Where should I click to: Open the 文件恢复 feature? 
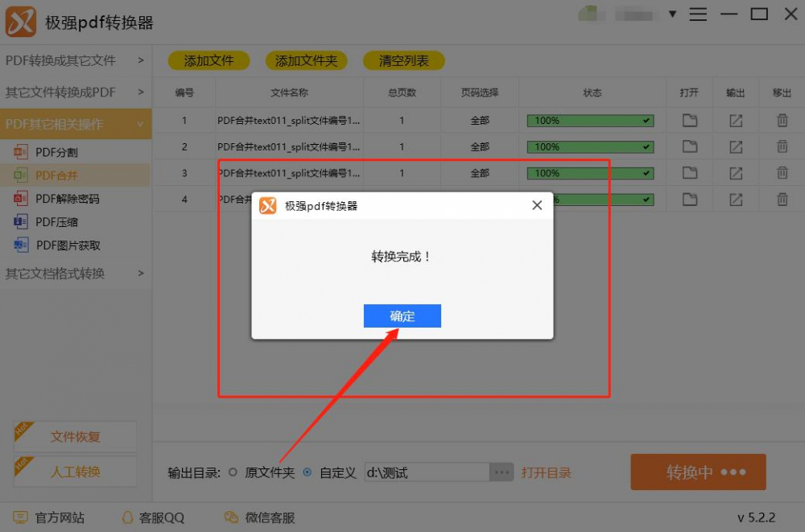76,437
